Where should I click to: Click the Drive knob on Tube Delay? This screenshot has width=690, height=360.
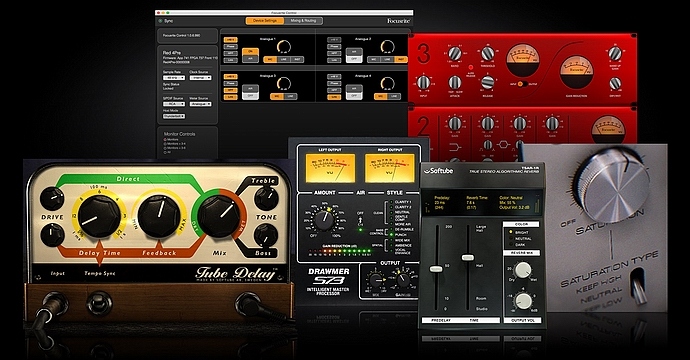pos(52,198)
